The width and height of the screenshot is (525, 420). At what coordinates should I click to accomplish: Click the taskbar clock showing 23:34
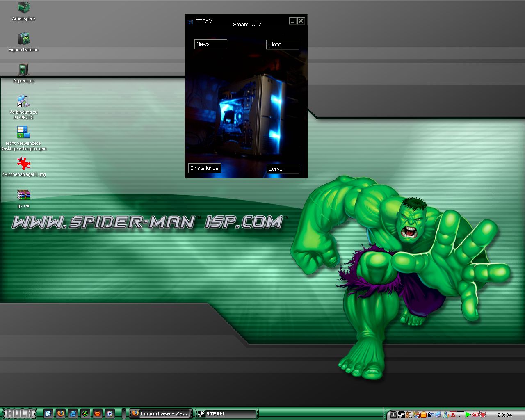505,415
